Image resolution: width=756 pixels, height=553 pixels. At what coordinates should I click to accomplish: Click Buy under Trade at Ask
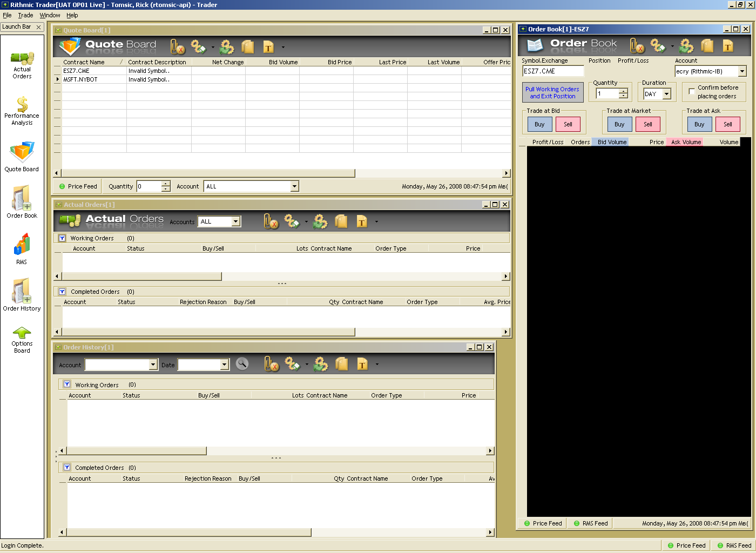click(x=699, y=124)
